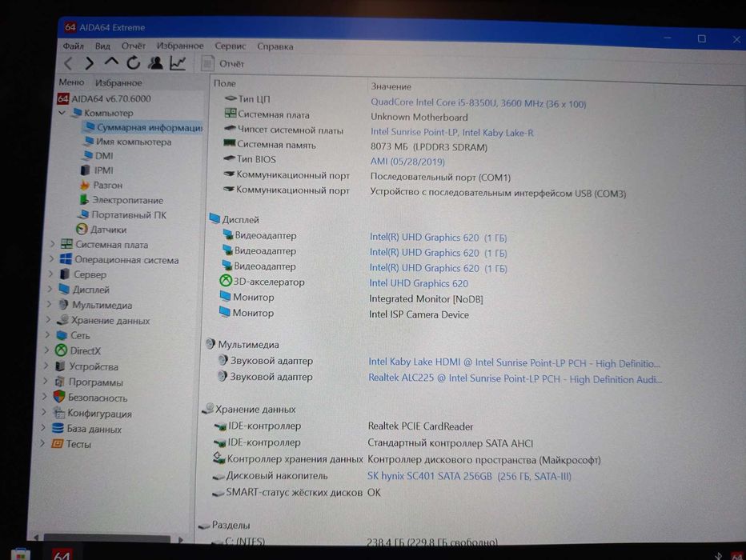Viewport: 746px width, 560px height.
Task: Open the Вид menu
Action: tap(102, 46)
